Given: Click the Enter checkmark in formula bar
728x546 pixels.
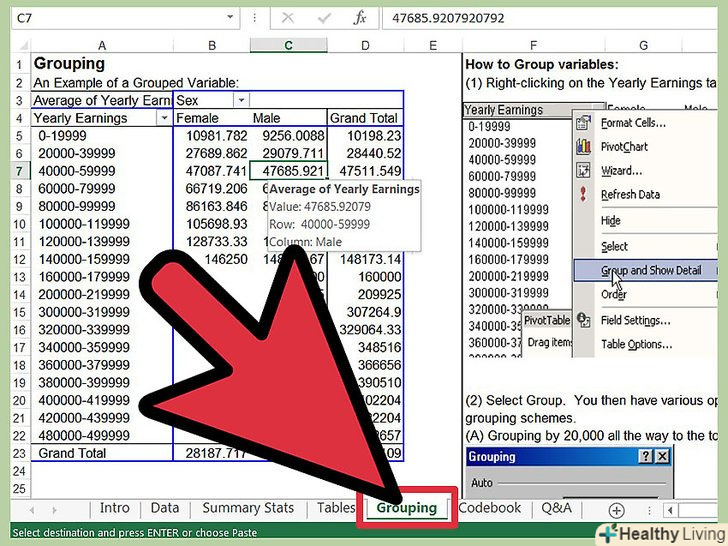Looking at the screenshot, I should [326, 18].
